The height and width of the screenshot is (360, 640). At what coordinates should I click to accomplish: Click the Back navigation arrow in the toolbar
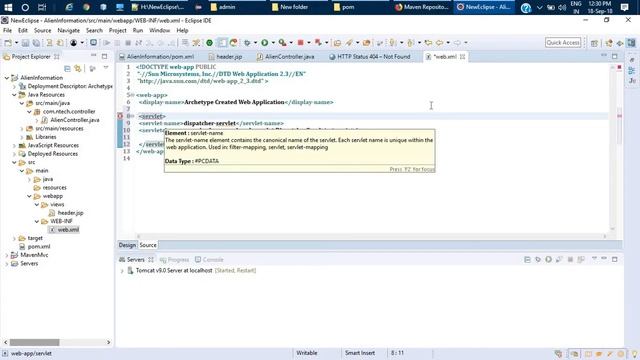point(439,42)
